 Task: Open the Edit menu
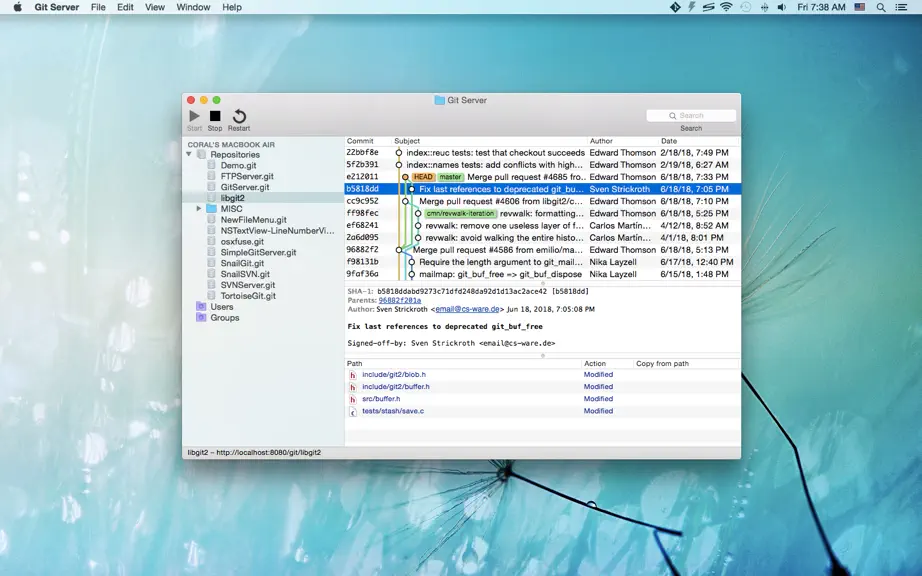tap(125, 7)
